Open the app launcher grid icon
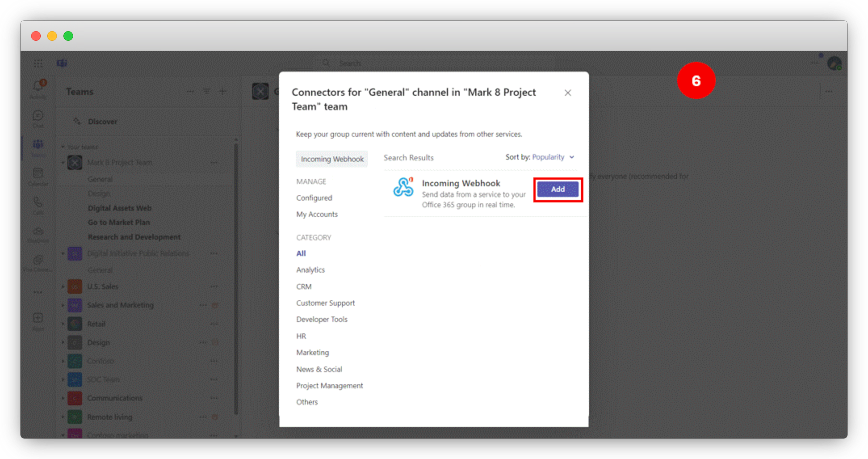This screenshot has height=459, width=868. tap(38, 63)
